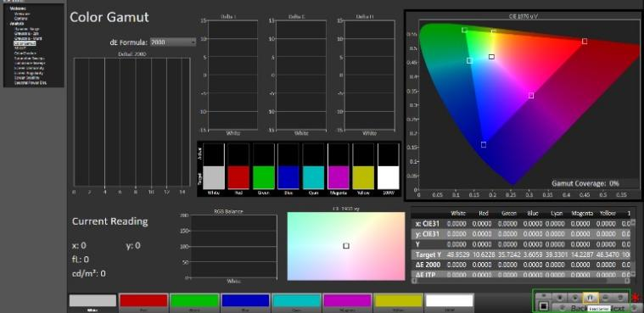The width and height of the screenshot is (644, 313).
Task: Click the Target Y row in the data table
Action: (x=521, y=254)
